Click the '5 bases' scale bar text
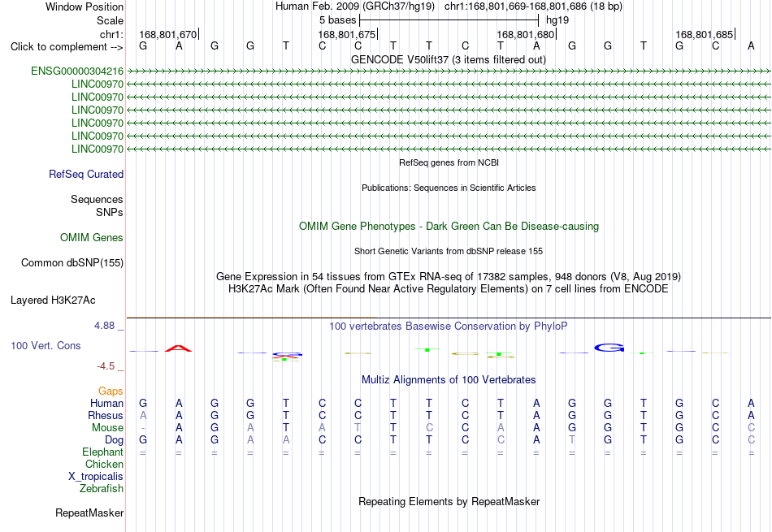772x532 pixels. click(338, 20)
